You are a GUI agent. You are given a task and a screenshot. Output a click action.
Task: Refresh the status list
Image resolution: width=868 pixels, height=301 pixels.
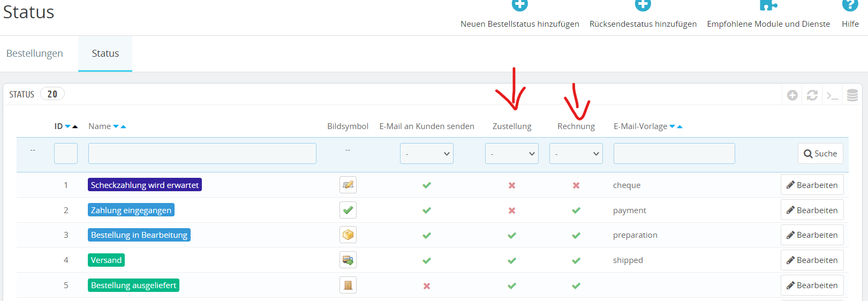(x=812, y=95)
